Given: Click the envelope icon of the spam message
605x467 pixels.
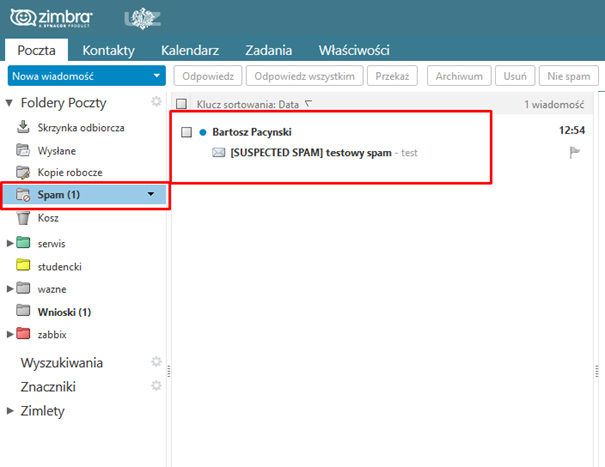Looking at the screenshot, I should pyautogui.click(x=219, y=152).
